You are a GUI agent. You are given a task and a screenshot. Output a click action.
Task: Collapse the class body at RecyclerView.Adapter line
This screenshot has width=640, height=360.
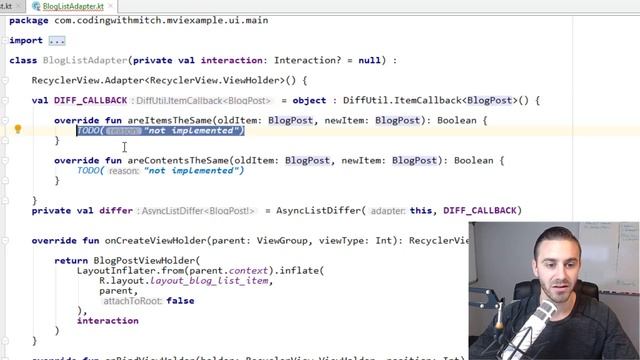tap(4, 80)
